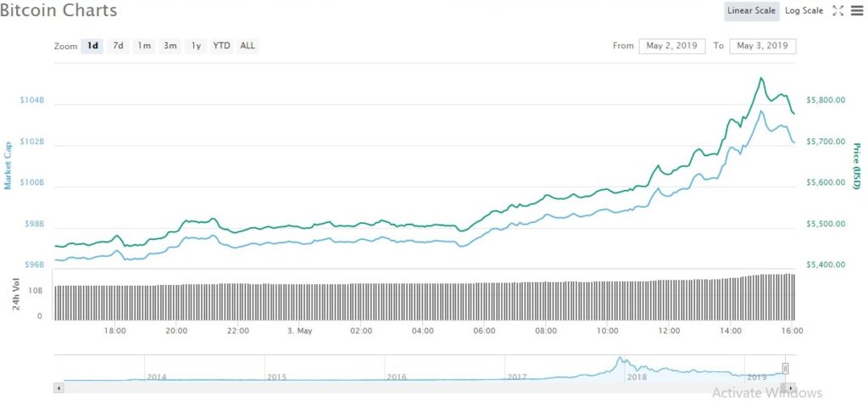Click the navigator scrollbar right arrow
Screen dimensions: 868x401
click(791, 388)
